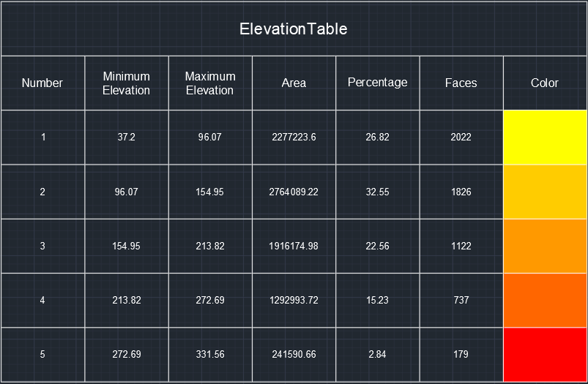
Task: Click the area value 1292993.72
Action: click(x=294, y=301)
